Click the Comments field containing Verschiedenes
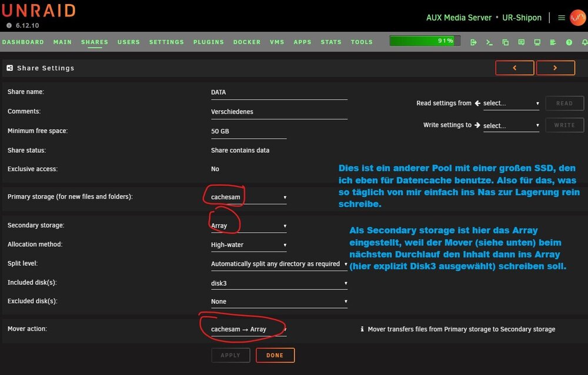Screen dimensions: 588x375 coord(279,112)
